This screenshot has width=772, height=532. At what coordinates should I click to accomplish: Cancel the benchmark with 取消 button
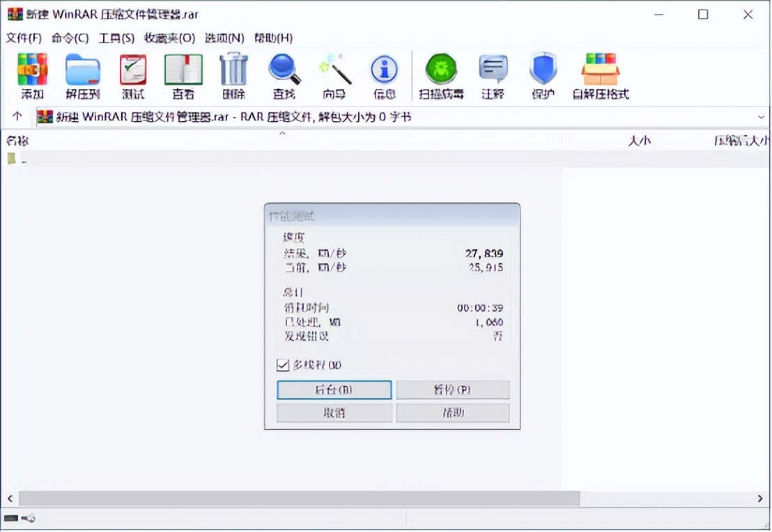pos(334,412)
